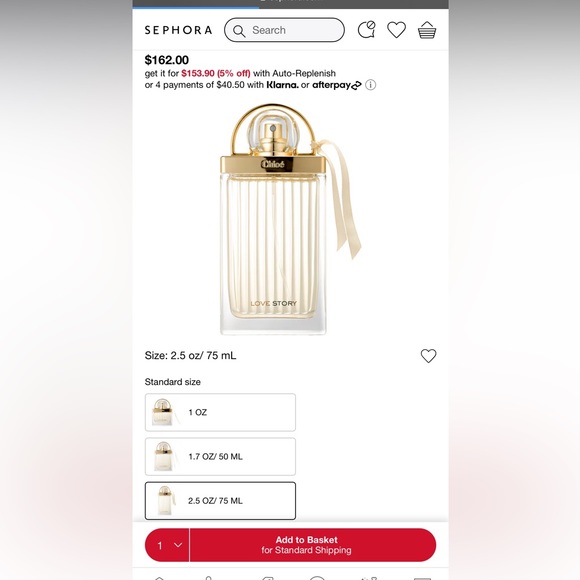The image size is (580, 580).
Task: Open the Sephora home logo
Action: click(178, 30)
